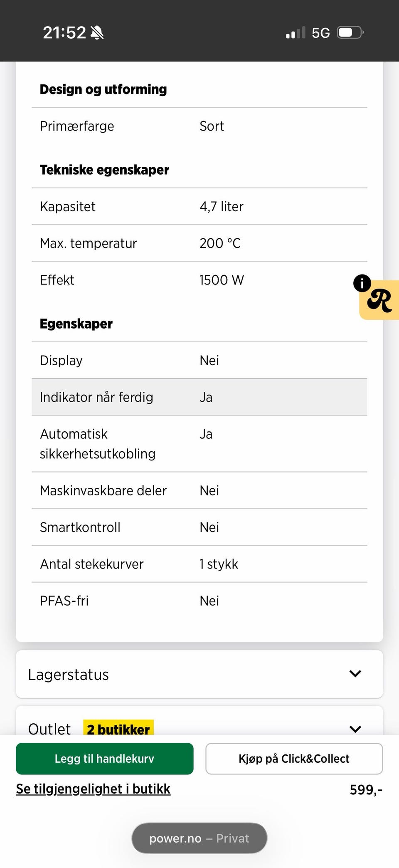
Task: Tap the yellow 2 butikker badge
Action: tap(118, 729)
